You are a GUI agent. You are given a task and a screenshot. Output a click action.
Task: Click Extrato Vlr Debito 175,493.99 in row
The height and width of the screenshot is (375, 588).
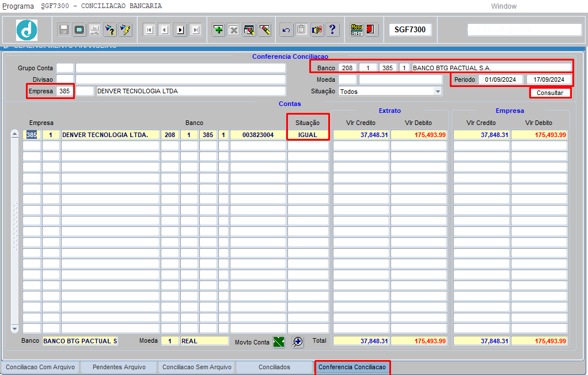pyautogui.click(x=419, y=135)
